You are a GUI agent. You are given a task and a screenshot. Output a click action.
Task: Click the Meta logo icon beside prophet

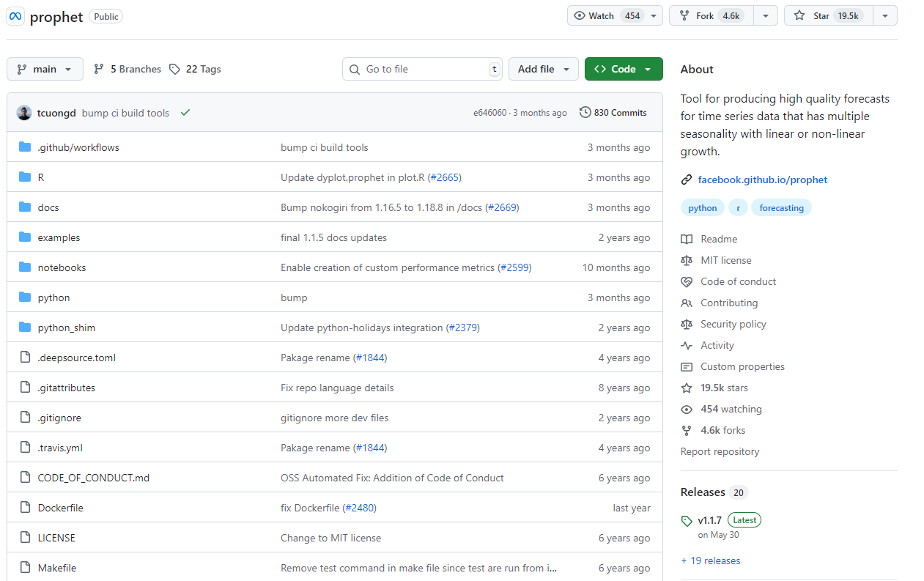click(x=16, y=16)
